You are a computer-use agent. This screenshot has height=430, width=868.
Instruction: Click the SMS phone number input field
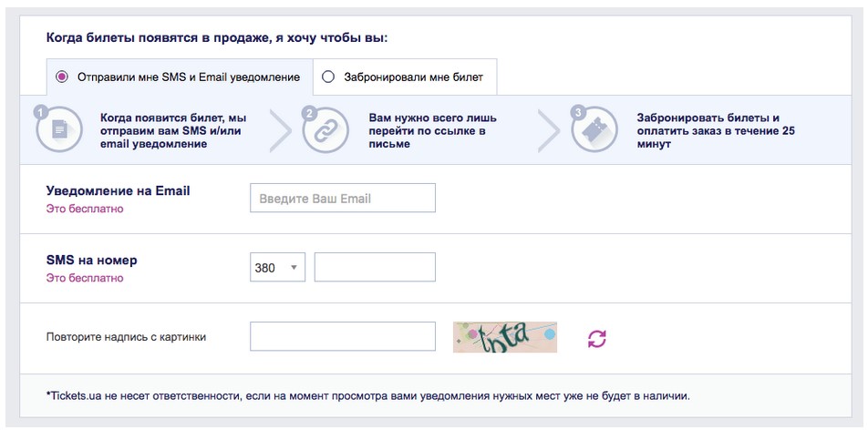(x=375, y=268)
